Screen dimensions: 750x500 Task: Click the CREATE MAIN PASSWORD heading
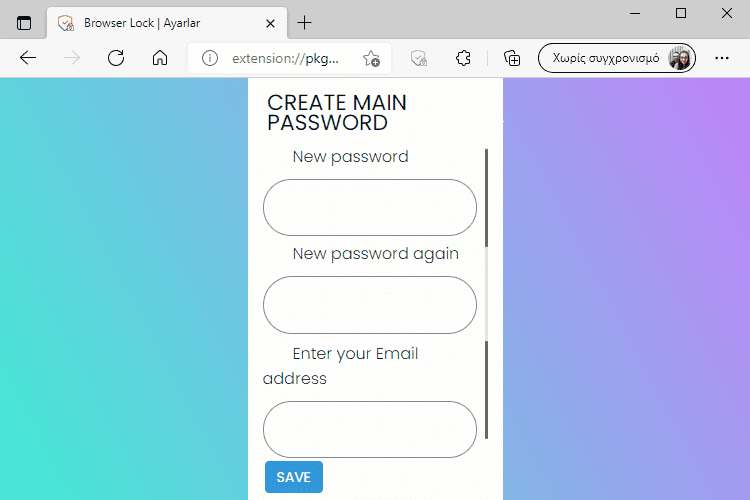(337, 113)
